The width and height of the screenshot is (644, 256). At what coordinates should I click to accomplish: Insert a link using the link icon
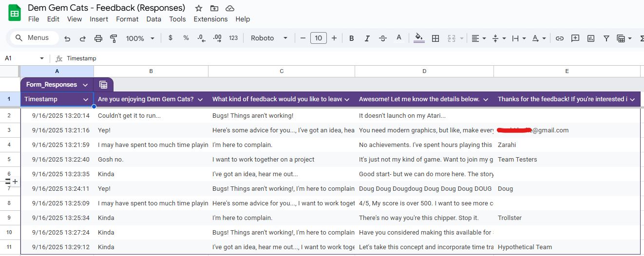click(560, 38)
